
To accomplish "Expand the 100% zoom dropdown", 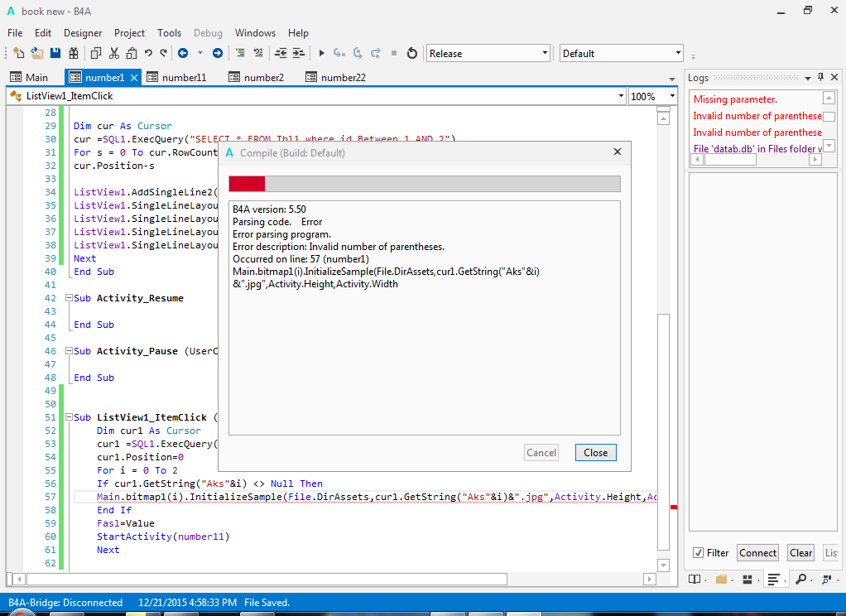I will (672, 96).
